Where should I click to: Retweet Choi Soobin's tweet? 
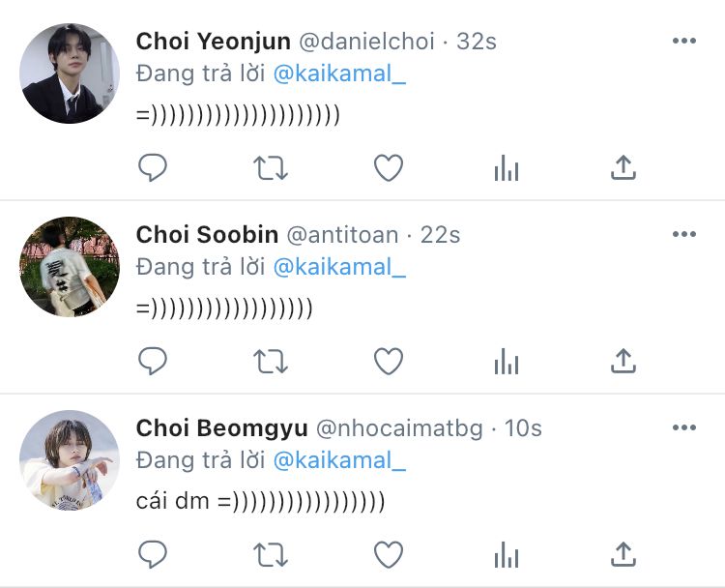tap(271, 362)
